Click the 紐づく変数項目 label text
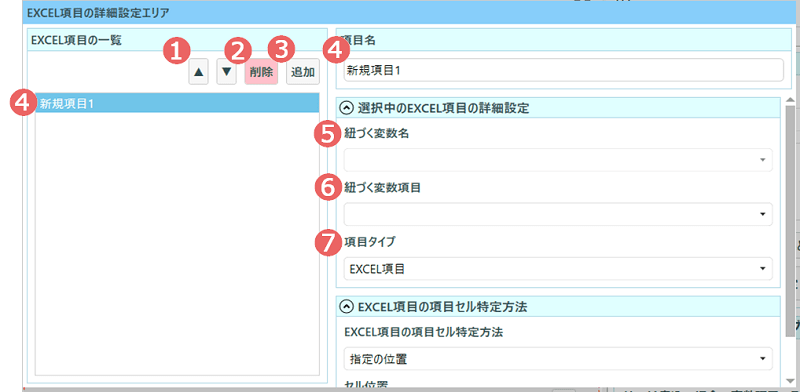This screenshot has width=800, height=392. coord(382,188)
